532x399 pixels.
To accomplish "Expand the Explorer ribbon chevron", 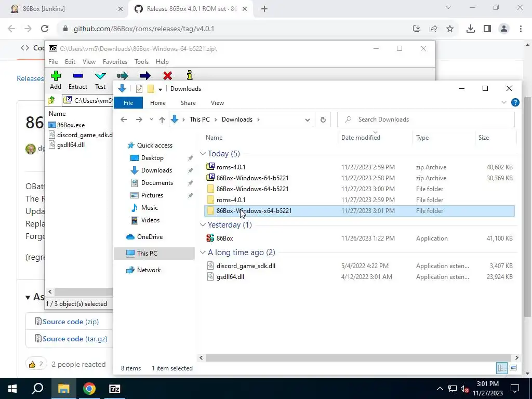I will click(504, 102).
